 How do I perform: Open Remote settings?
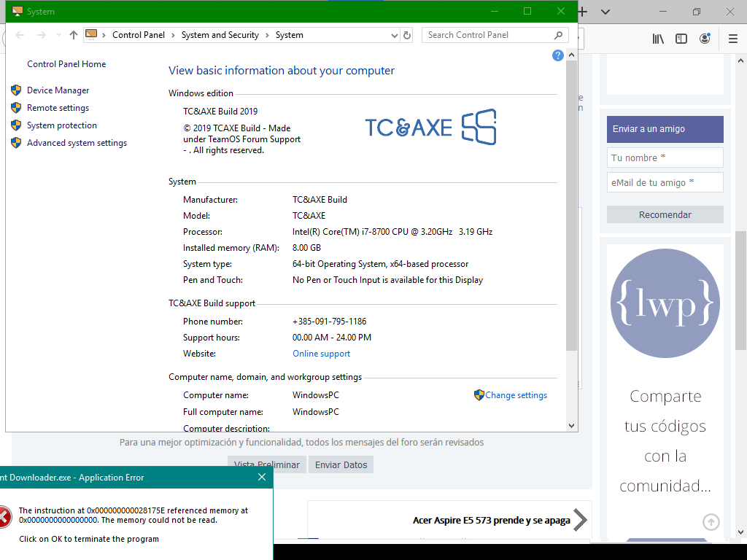pos(58,108)
